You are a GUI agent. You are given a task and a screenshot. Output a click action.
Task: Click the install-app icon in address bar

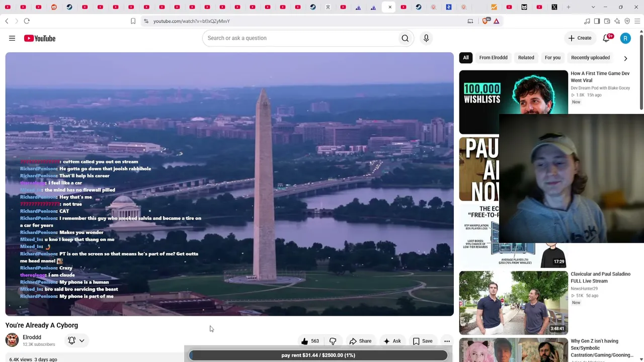pyautogui.click(x=470, y=21)
